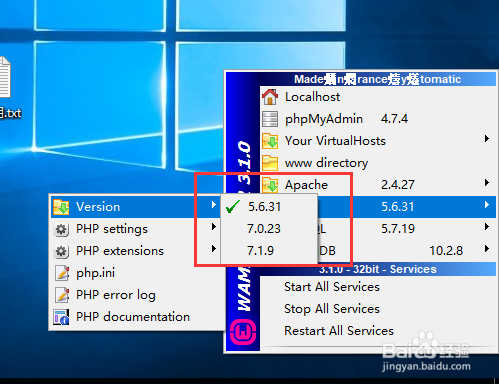Expand the 5.7.19 row submenu arrow
Image resolution: width=499 pixels, height=384 pixels.
pos(487,227)
